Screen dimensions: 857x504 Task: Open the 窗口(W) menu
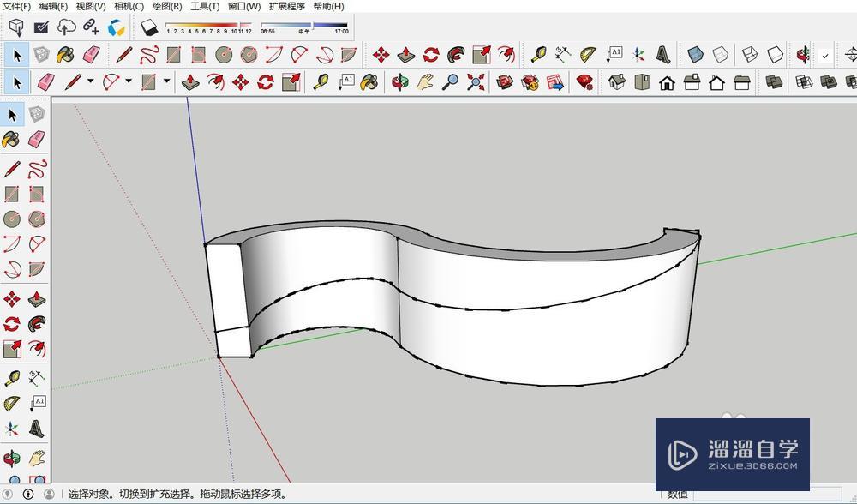click(244, 6)
